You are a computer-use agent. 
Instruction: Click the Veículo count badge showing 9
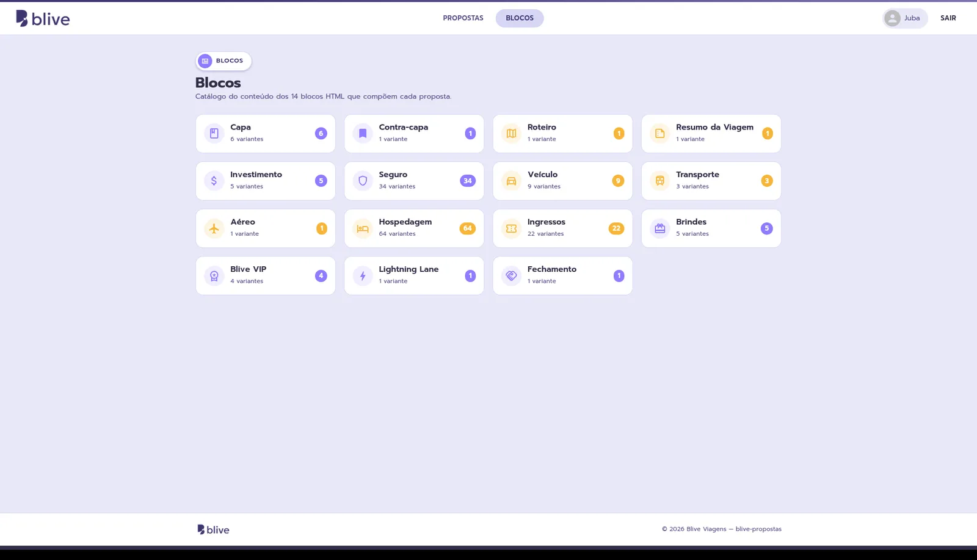tap(618, 181)
